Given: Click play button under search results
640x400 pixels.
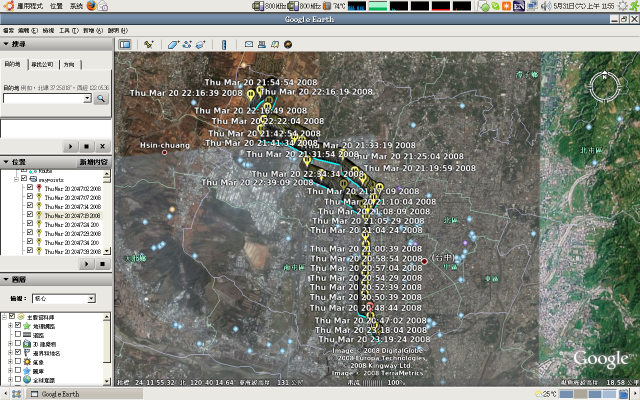Looking at the screenshot, I should coord(70,146).
